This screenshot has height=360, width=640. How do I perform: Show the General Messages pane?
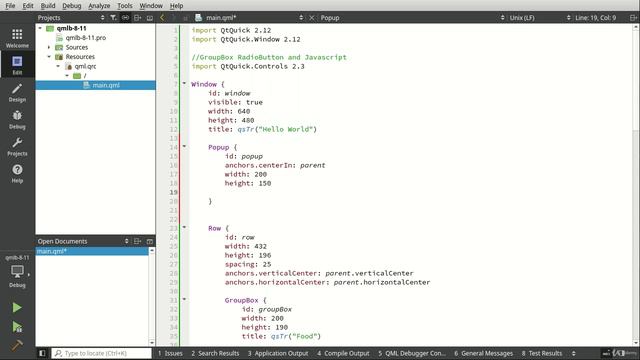[484, 353]
